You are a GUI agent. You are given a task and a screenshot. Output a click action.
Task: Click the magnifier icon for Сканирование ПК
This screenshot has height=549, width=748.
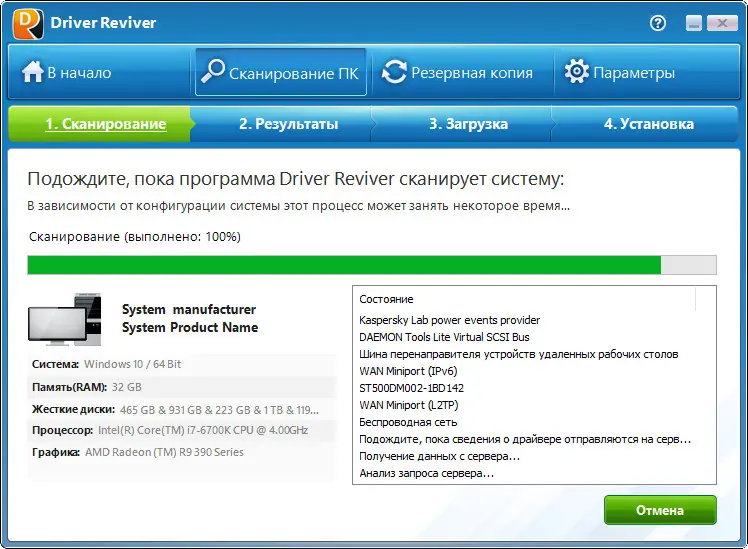pyautogui.click(x=213, y=71)
